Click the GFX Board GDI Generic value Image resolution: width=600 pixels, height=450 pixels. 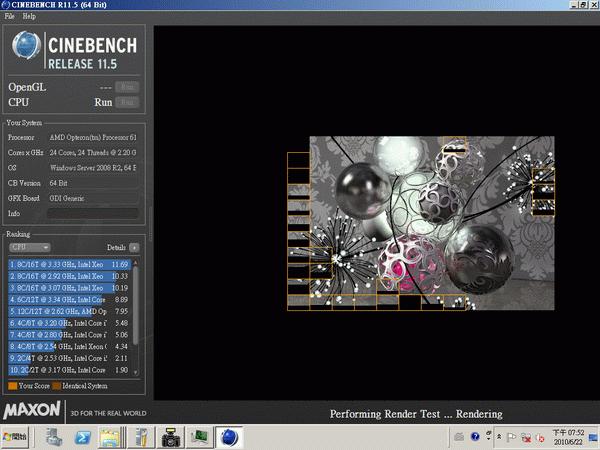(x=93, y=198)
